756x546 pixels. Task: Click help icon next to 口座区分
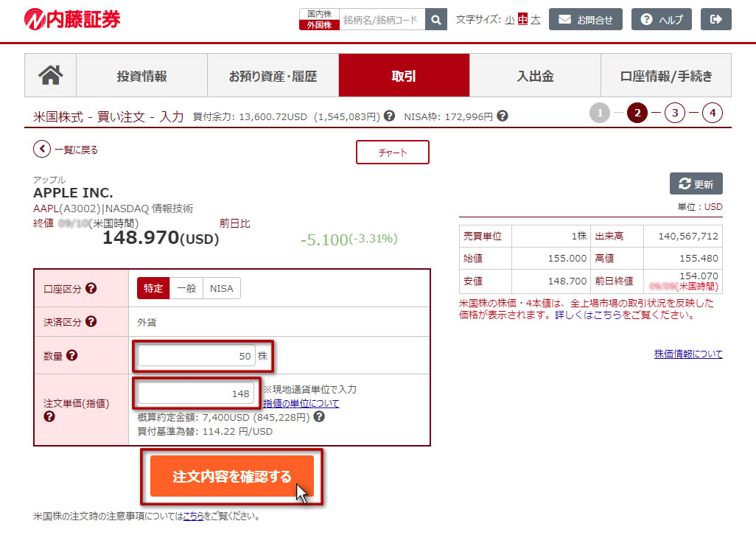pyautogui.click(x=91, y=288)
